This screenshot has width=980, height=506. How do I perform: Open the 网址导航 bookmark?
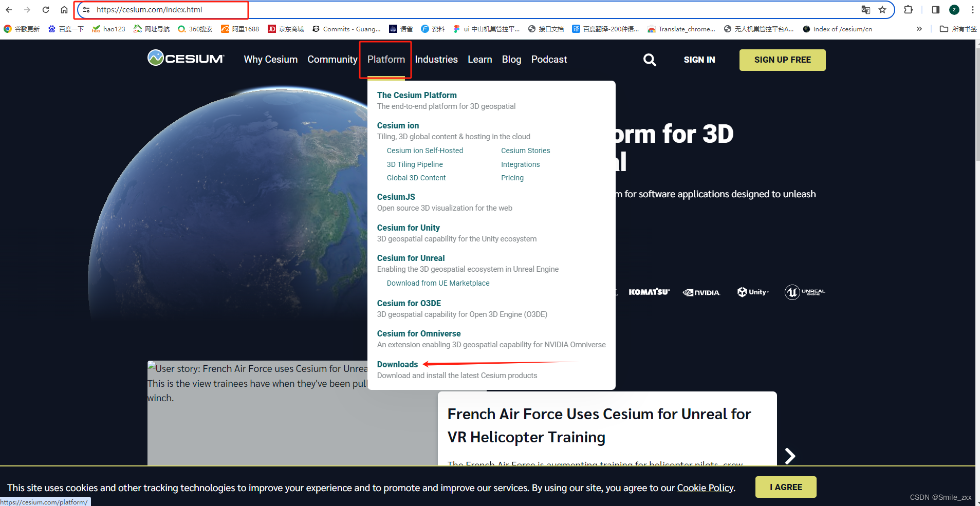pyautogui.click(x=152, y=29)
